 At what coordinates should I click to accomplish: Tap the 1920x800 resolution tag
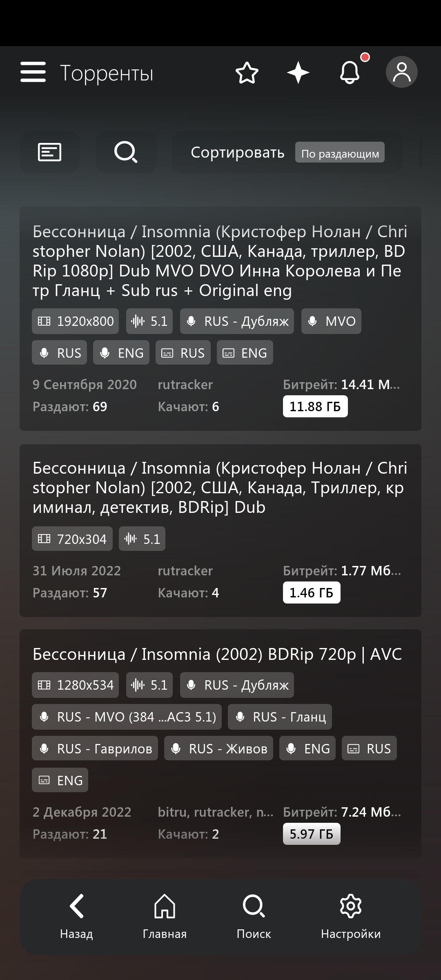pos(76,321)
